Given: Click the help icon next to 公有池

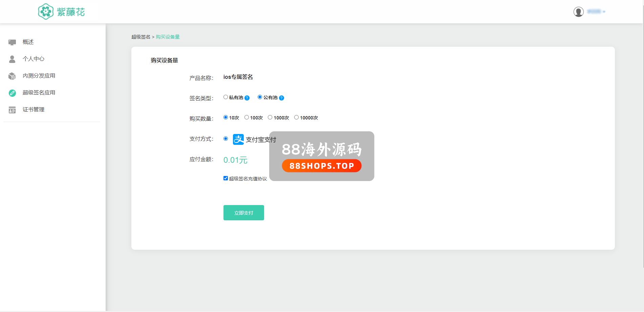Looking at the screenshot, I should point(281,98).
